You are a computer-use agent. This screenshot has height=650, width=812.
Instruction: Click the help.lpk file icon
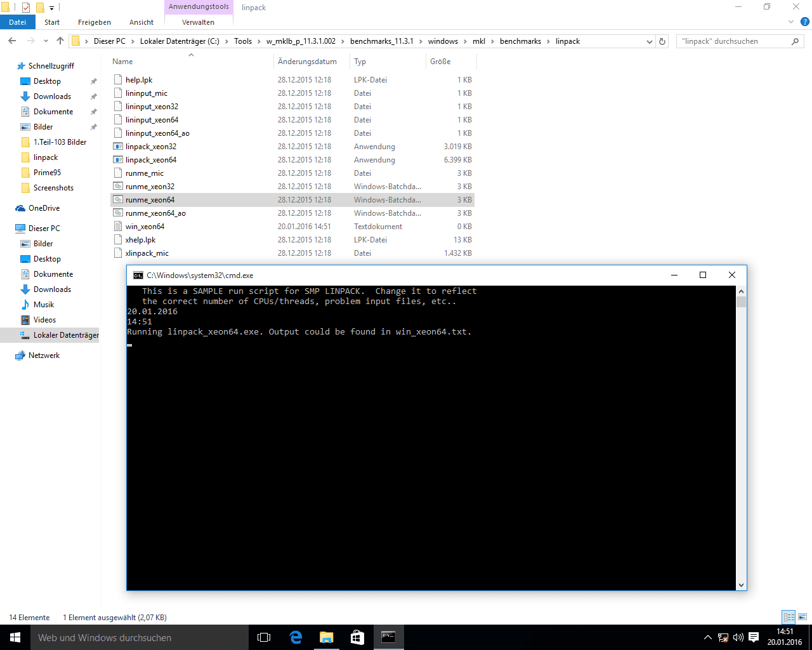[x=118, y=80]
